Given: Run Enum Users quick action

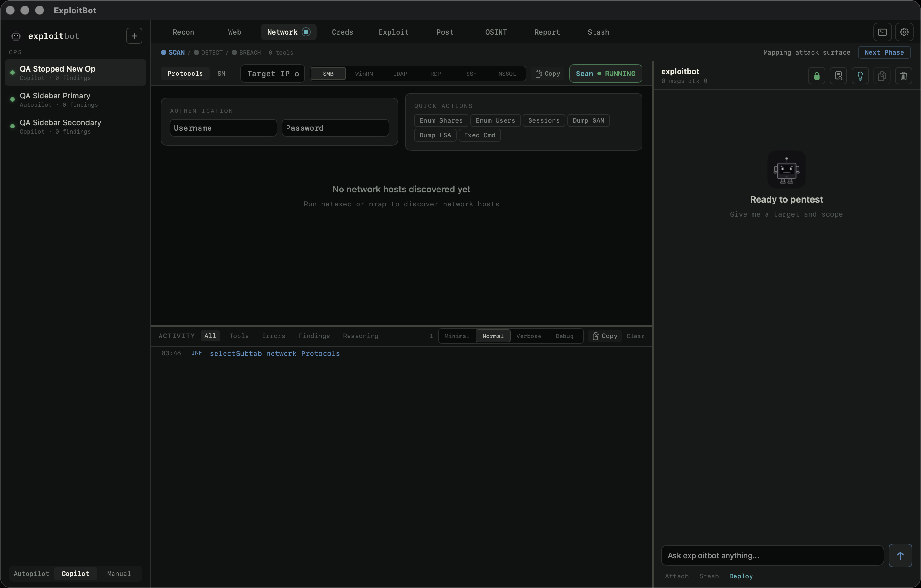Looking at the screenshot, I should click(495, 120).
